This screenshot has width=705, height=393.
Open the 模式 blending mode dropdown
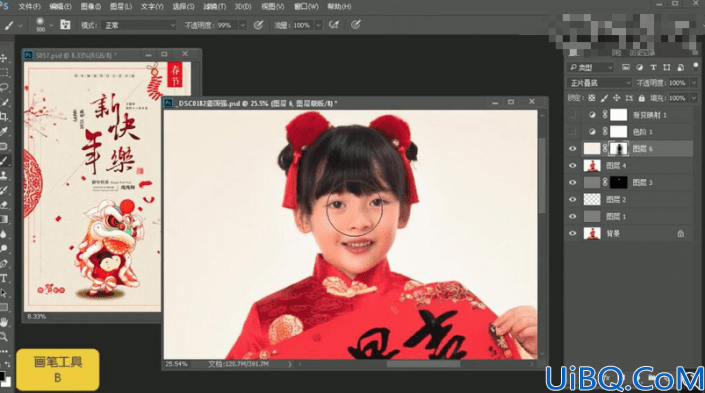coord(138,26)
